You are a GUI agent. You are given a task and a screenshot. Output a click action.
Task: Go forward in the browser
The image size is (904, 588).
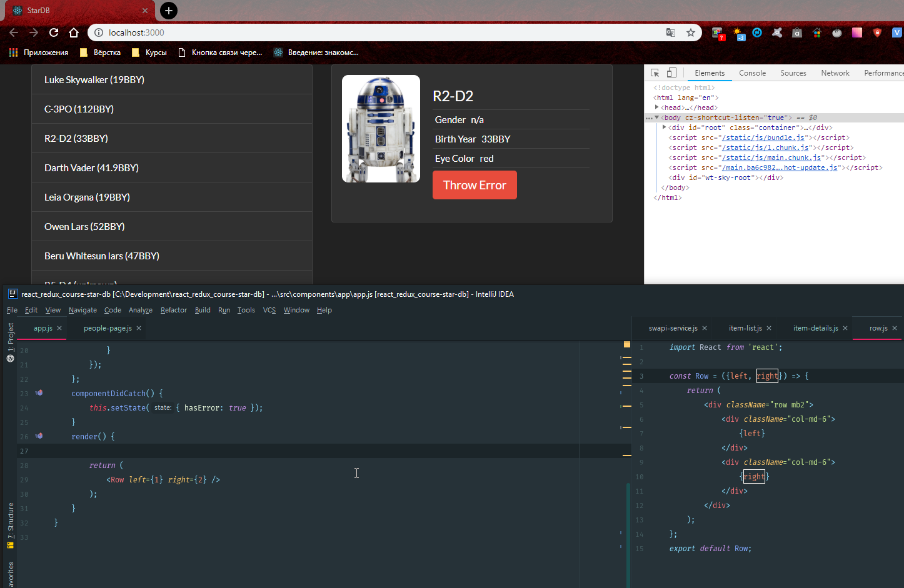click(34, 32)
